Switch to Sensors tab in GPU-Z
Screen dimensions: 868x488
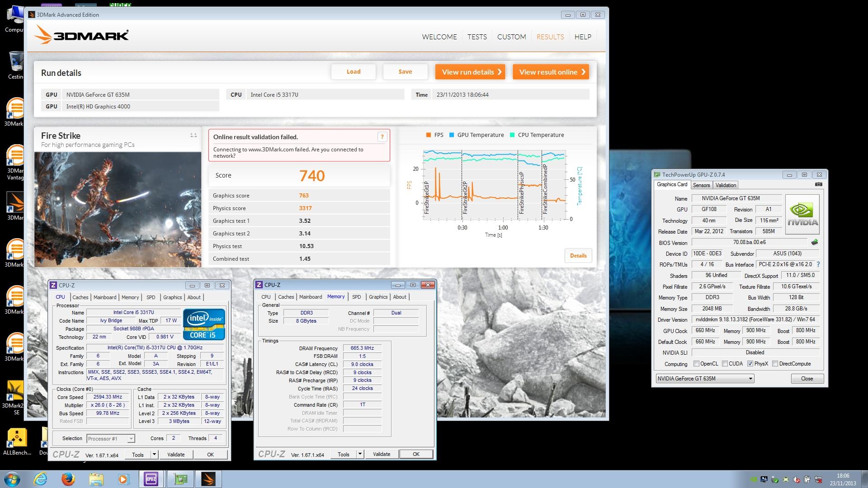point(701,185)
